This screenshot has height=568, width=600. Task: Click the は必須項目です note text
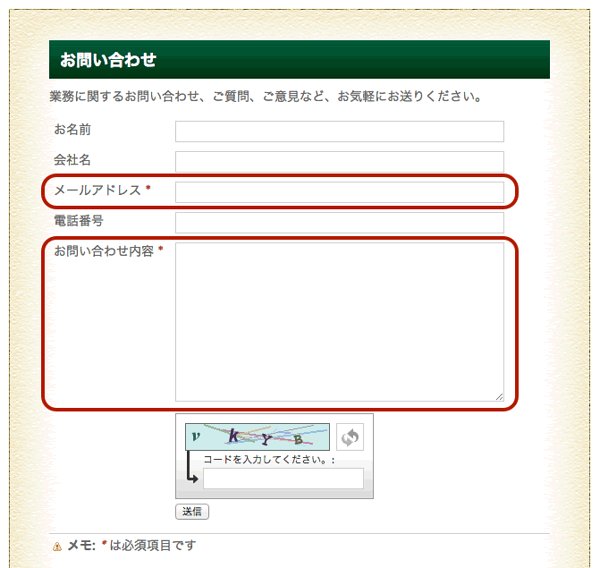coord(153,545)
